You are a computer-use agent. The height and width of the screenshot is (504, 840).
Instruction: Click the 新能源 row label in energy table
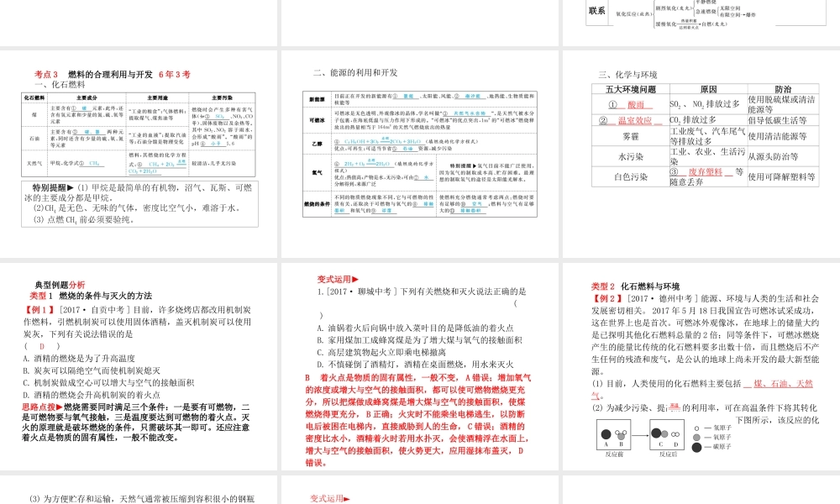(318, 99)
